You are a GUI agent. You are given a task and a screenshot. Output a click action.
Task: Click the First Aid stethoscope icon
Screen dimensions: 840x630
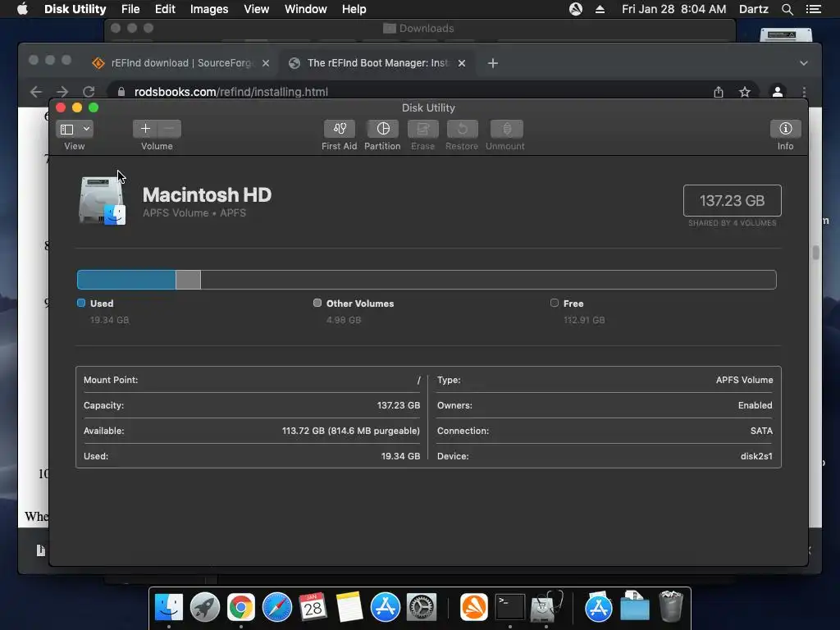(339, 129)
